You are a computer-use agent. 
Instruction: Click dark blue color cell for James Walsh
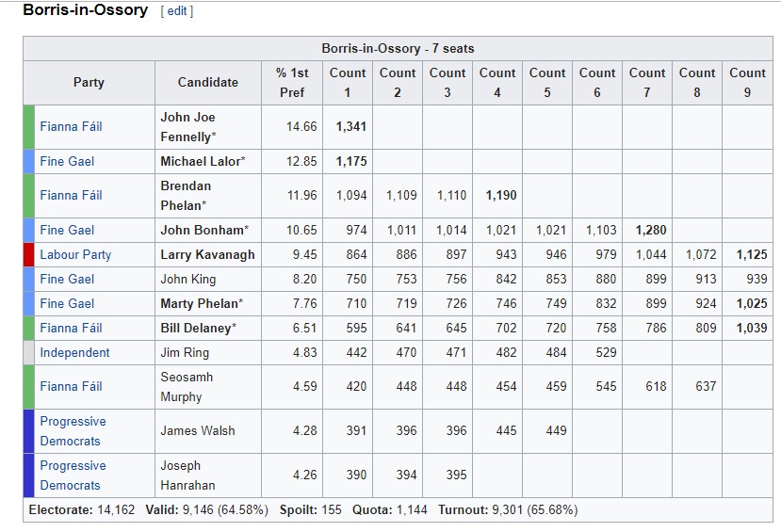[29, 431]
